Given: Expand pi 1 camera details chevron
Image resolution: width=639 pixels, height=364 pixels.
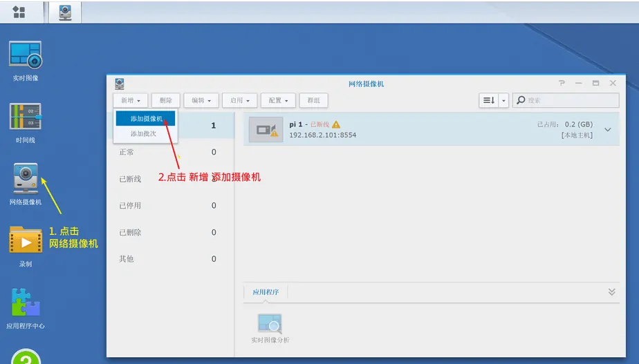Looking at the screenshot, I should (608, 129).
